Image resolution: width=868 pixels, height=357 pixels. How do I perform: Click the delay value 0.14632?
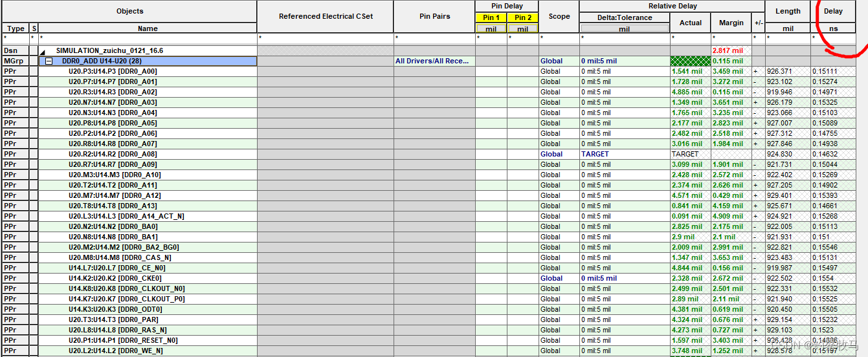coord(825,154)
